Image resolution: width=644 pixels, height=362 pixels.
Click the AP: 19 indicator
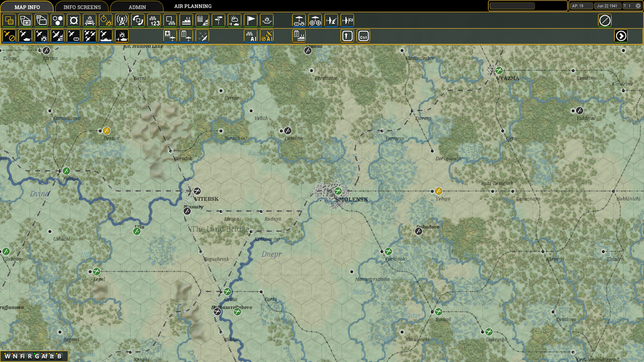point(581,6)
